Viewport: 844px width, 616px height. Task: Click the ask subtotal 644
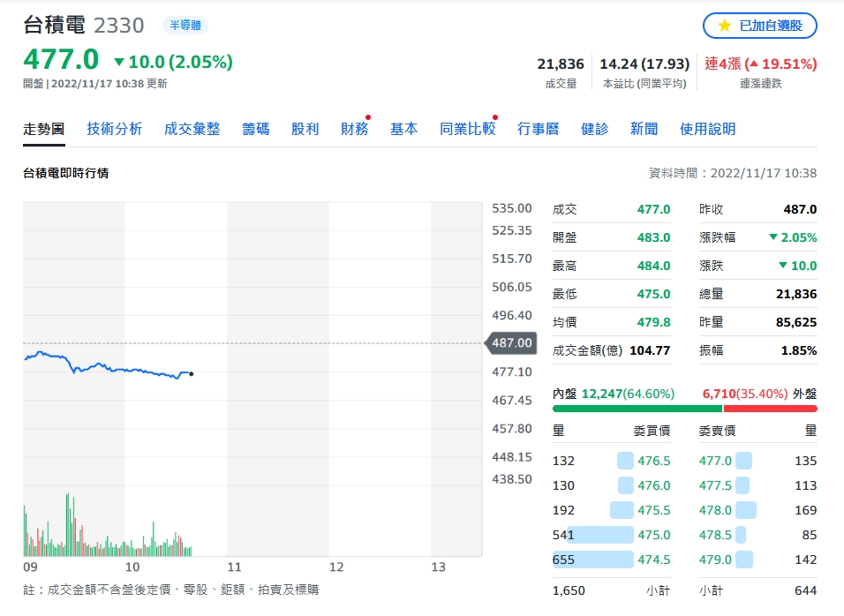(x=806, y=590)
